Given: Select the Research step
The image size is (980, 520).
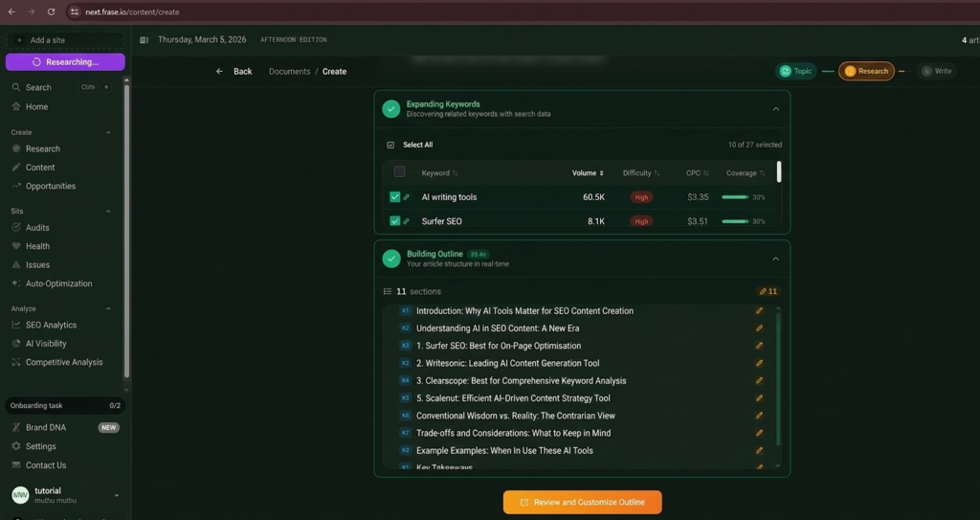Looking at the screenshot, I should pyautogui.click(x=866, y=71).
